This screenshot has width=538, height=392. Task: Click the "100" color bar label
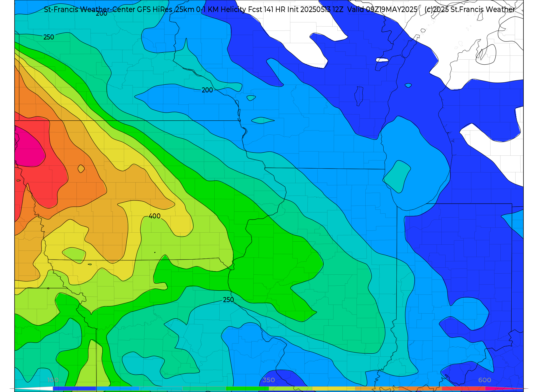(x=53, y=380)
